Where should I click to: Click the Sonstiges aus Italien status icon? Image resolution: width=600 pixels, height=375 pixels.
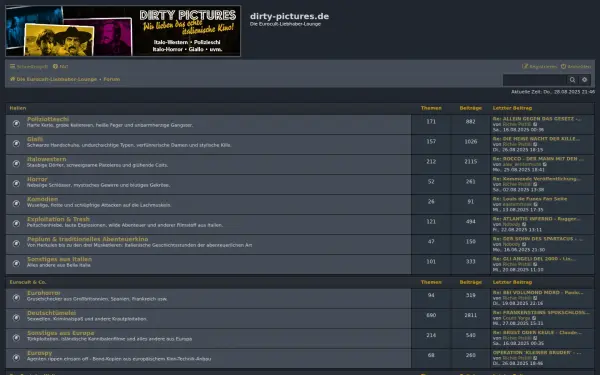[x=16, y=263]
